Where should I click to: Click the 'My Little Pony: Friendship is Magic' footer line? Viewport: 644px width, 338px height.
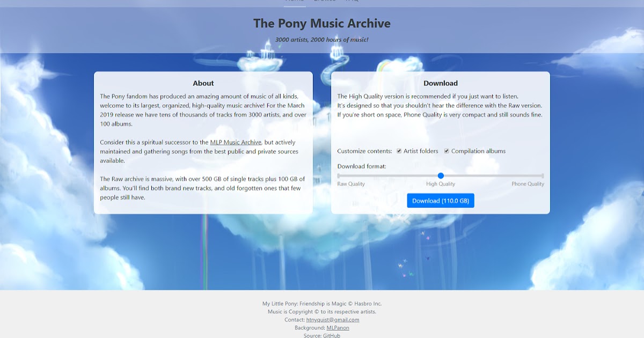coord(322,304)
